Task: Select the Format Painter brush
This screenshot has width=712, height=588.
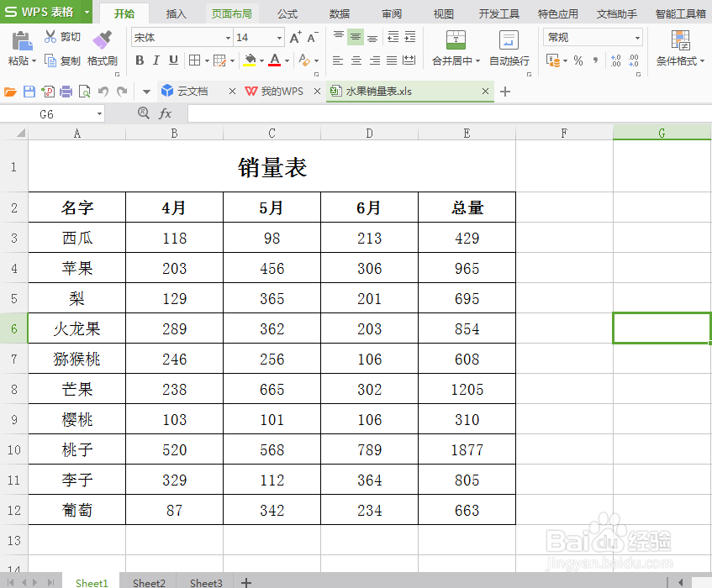Action: coord(103,40)
